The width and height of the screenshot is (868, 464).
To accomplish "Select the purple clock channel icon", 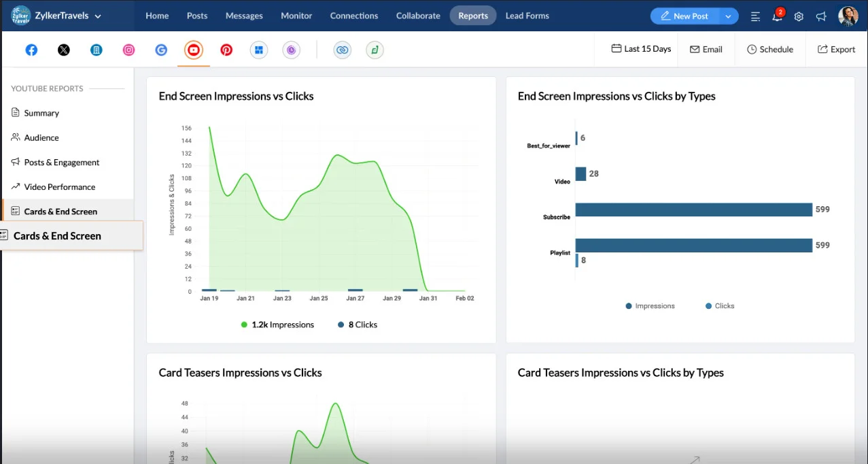I will click(292, 50).
